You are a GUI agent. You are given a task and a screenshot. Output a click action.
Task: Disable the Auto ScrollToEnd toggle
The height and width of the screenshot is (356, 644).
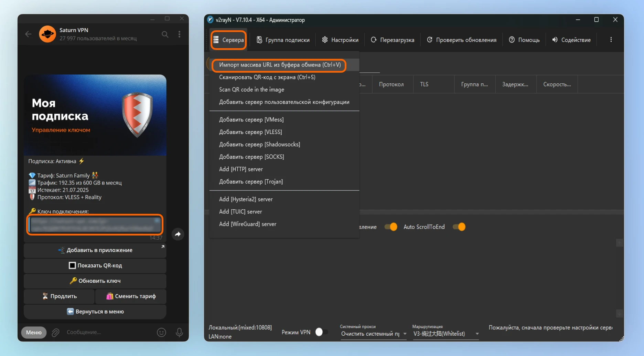(459, 227)
